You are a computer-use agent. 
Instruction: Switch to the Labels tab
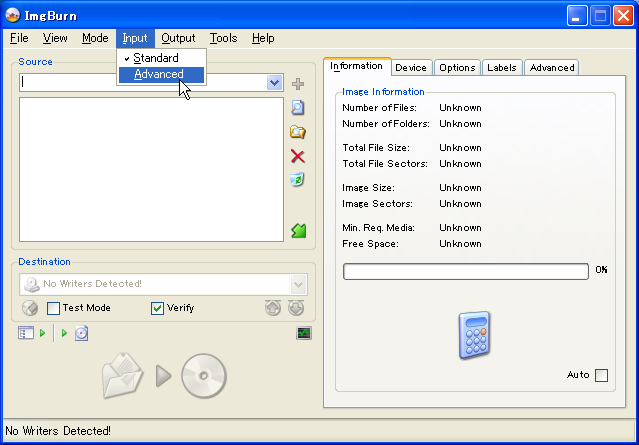coord(502,68)
